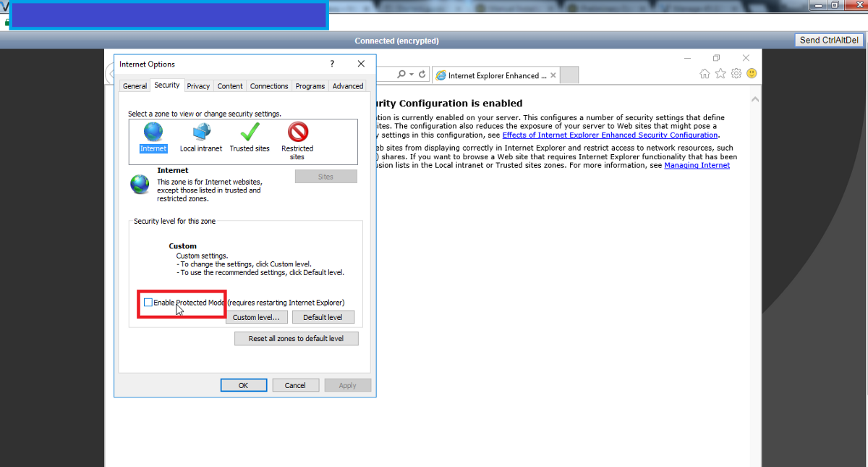Click Reset all zones to default level

tap(296, 338)
